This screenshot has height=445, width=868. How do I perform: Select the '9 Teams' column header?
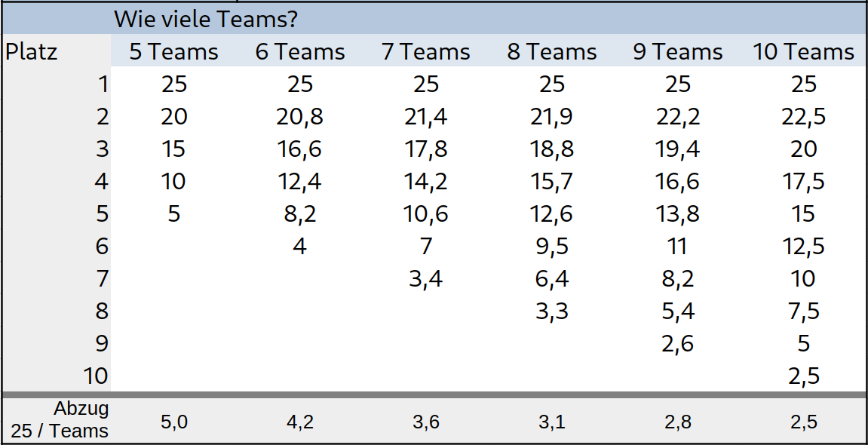point(677,51)
